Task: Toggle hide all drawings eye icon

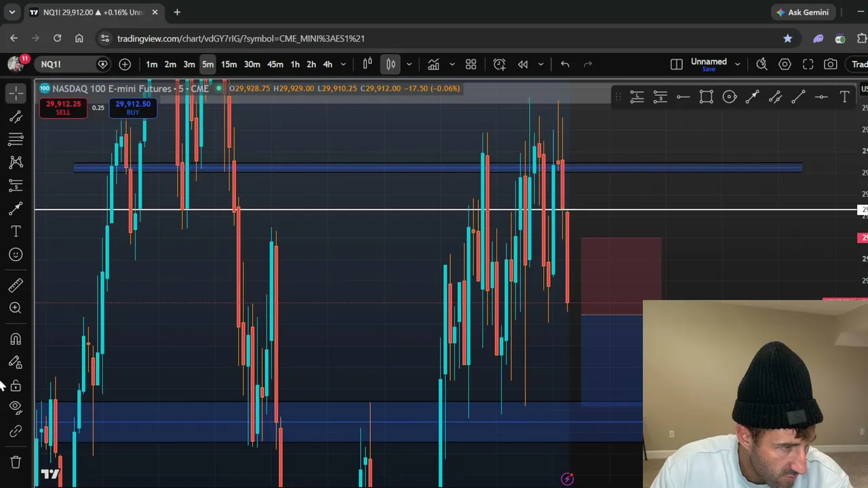Action: tap(16, 407)
